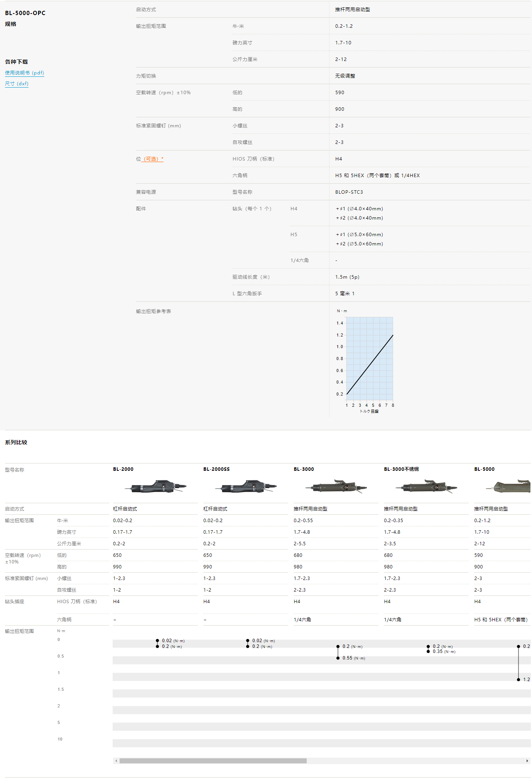Click the 0.55 N·m dot for BL-3000
Image resolution: width=532 pixels, height=778 pixels.
click(338, 658)
